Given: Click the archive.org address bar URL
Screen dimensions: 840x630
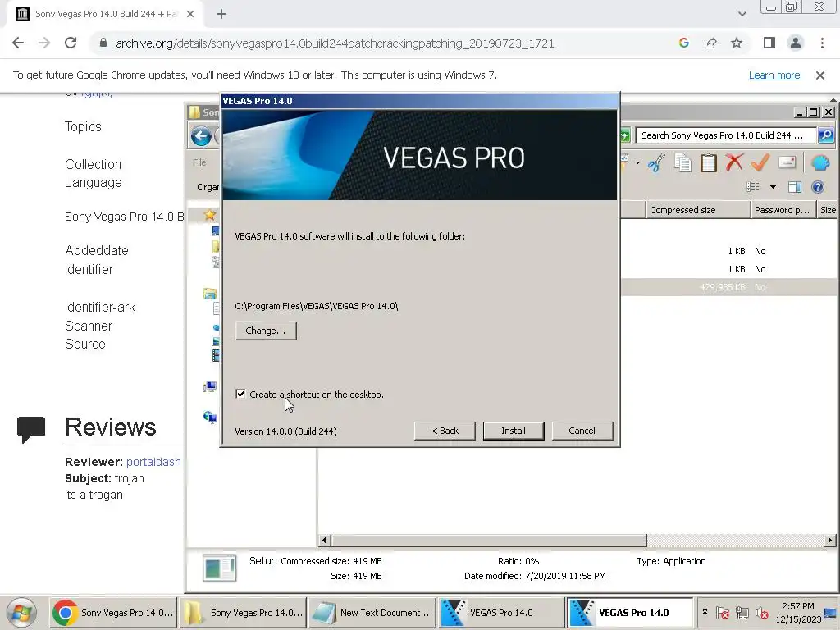Looking at the screenshot, I should pos(335,43).
